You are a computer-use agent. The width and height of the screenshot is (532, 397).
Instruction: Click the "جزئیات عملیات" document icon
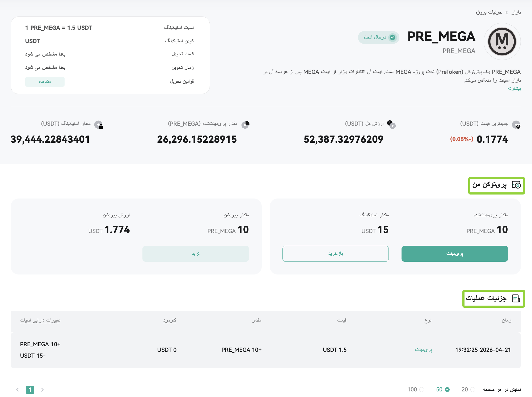pyautogui.click(x=516, y=298)
